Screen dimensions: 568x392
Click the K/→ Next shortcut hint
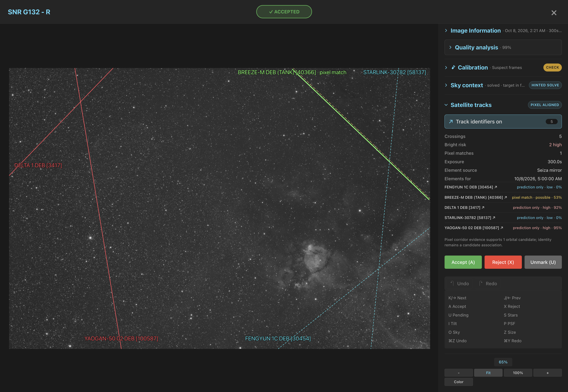(x=457, y=298)
